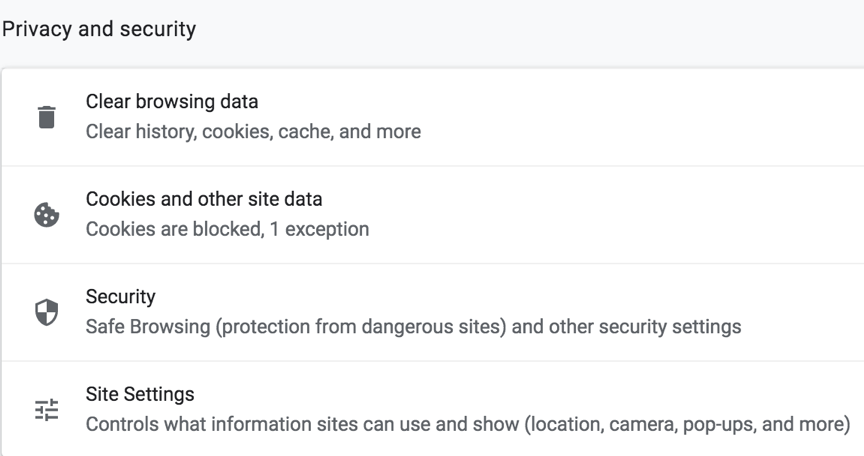Select the Security title
Screen dimensions: 864x456
point(120,297)
